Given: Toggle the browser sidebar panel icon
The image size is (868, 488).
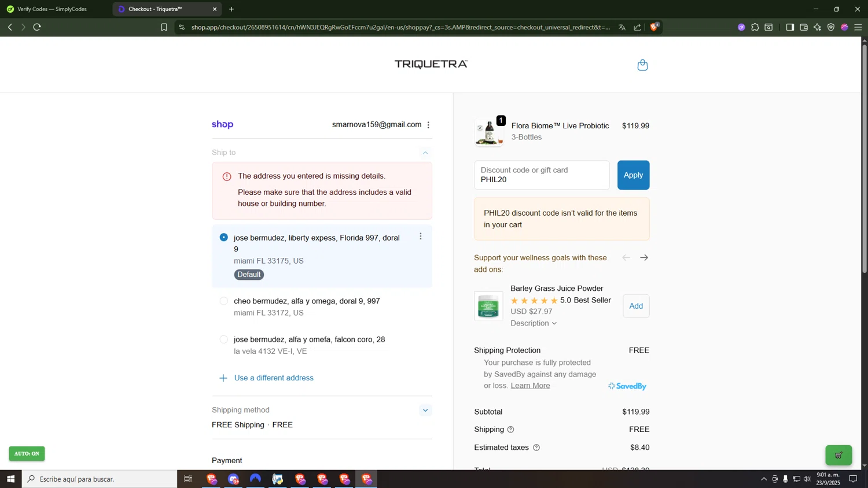Looking at the screenshot, I should click(790, 27).
